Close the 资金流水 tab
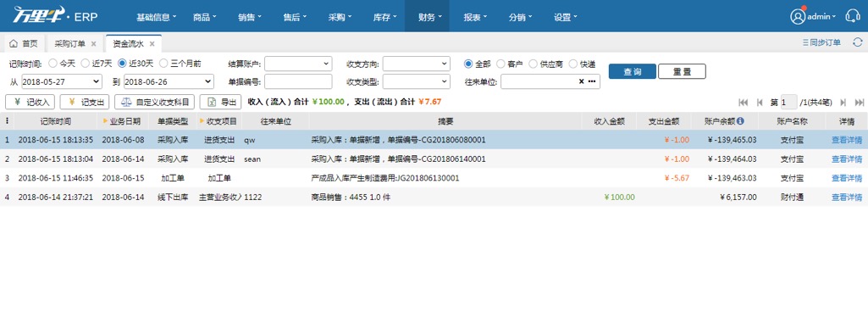868x312 pixels. (152, 43)
